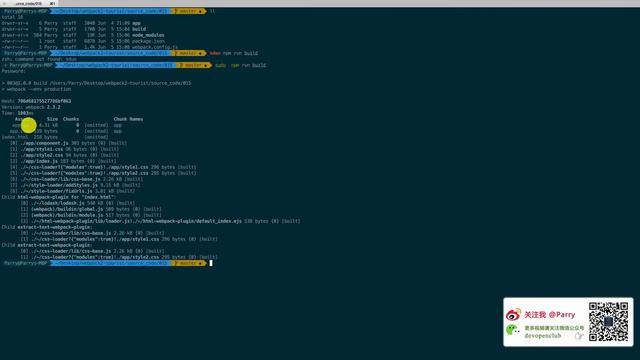The width and height of the screenshot is (640, 360).
Task: Click the webpack version '2.3.2'
Action: coord(53,107)
